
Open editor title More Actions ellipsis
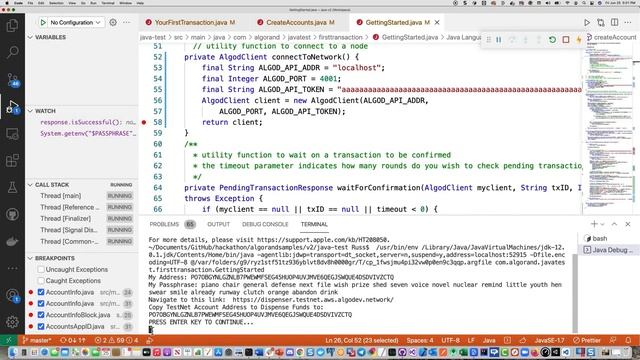click(x=628, y=22)
